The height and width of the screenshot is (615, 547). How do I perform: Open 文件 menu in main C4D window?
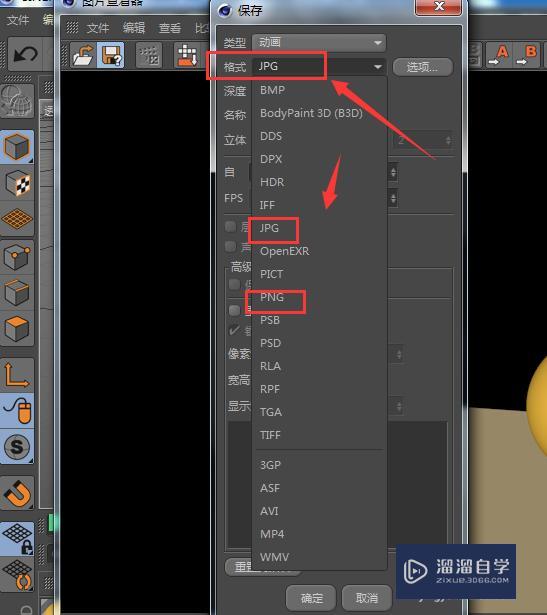[18, 20]
